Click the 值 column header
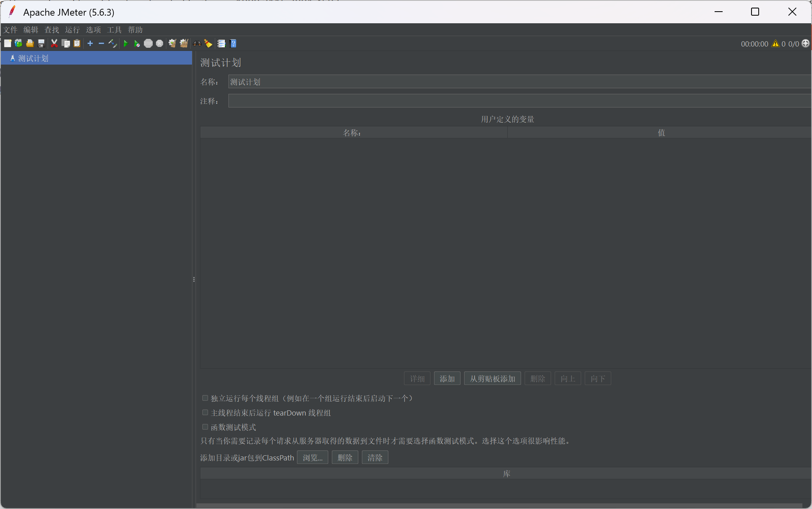This screenshot has height=509, width=812. pos(660,133)
